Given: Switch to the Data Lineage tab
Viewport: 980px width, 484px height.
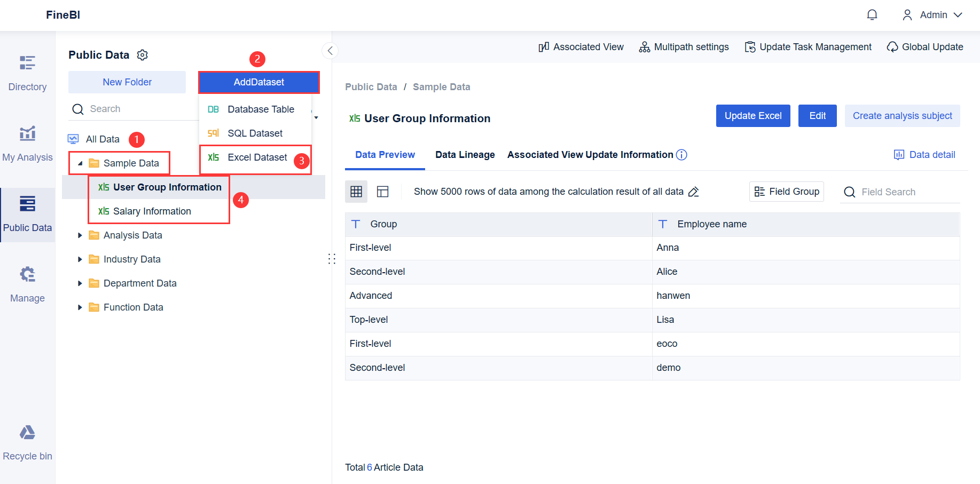Looking at the screenshot, I should pyautogui.click(x=464, y=155).
